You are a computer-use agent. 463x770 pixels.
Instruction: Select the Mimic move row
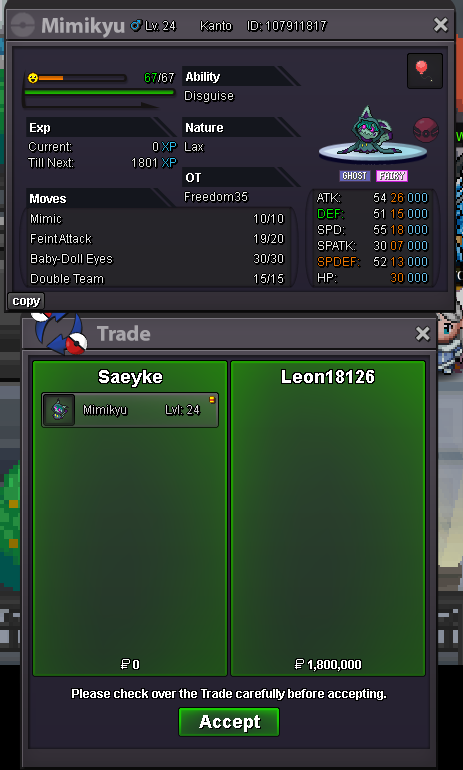157,219
